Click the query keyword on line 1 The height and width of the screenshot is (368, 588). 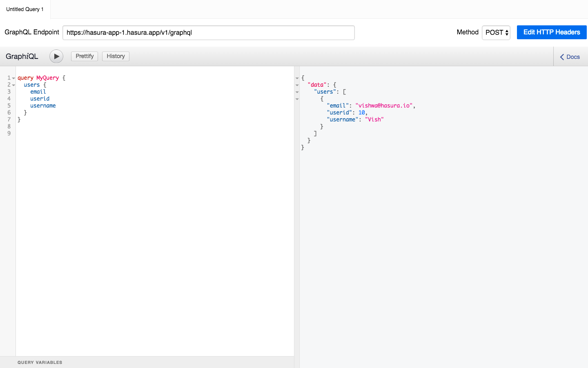tap(25, 78)
